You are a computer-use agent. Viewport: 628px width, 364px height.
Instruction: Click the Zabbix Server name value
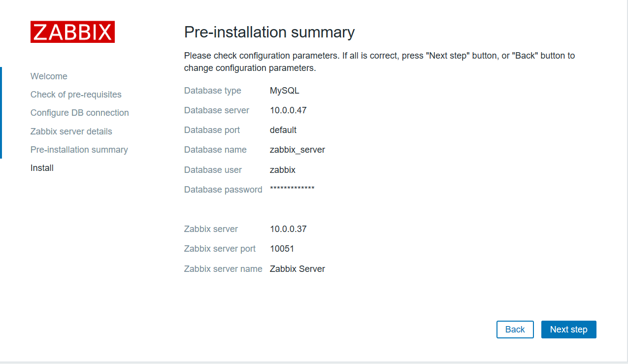[297, 269]
